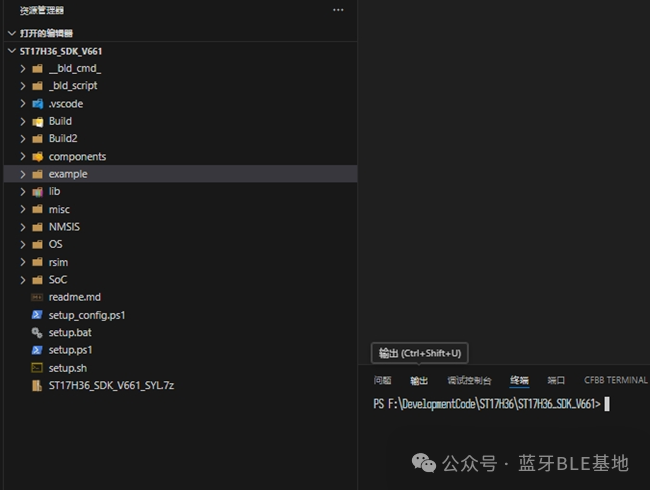The height and width of the screenshot is (490, 650).
Task: Expand the SoC folder chevron
Action: coord(23,280)
